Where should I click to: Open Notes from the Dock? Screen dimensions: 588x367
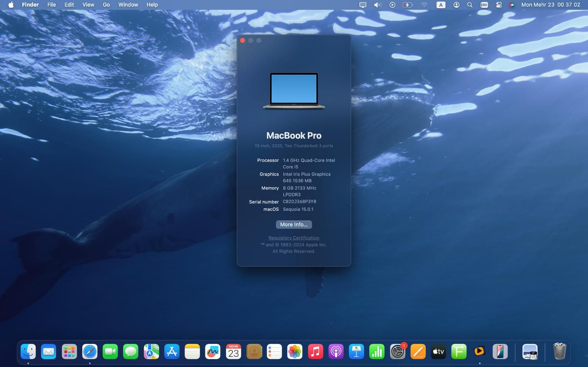click(x=192, y=351)
